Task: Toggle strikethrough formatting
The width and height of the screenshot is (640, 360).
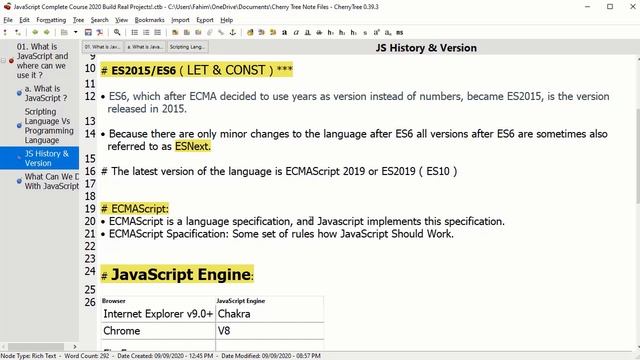Action: [x=319, y=32]
